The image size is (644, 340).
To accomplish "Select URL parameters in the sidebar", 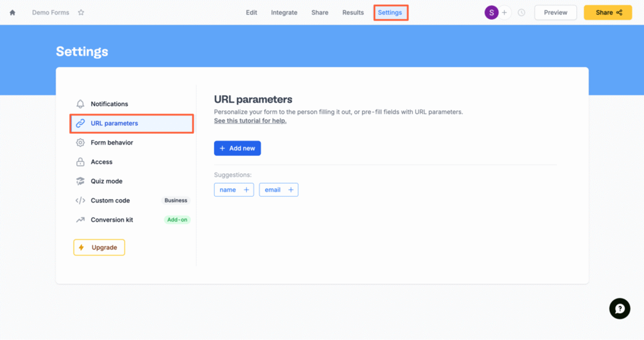I will [132, 123].
